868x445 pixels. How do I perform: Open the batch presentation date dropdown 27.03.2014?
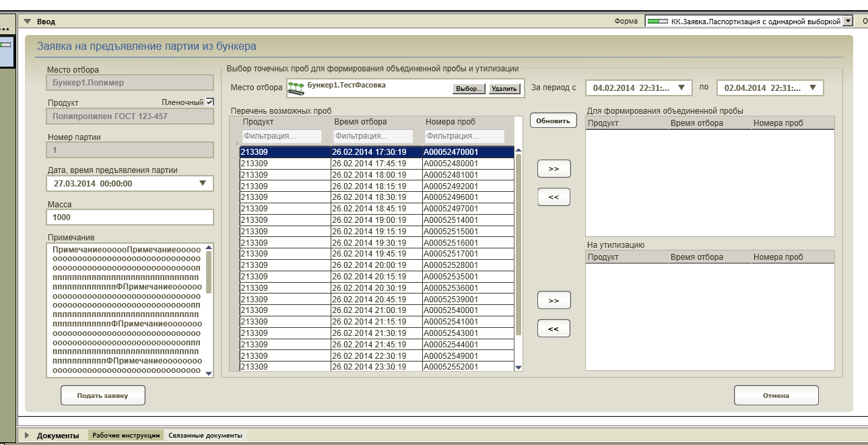click(203, 183)
